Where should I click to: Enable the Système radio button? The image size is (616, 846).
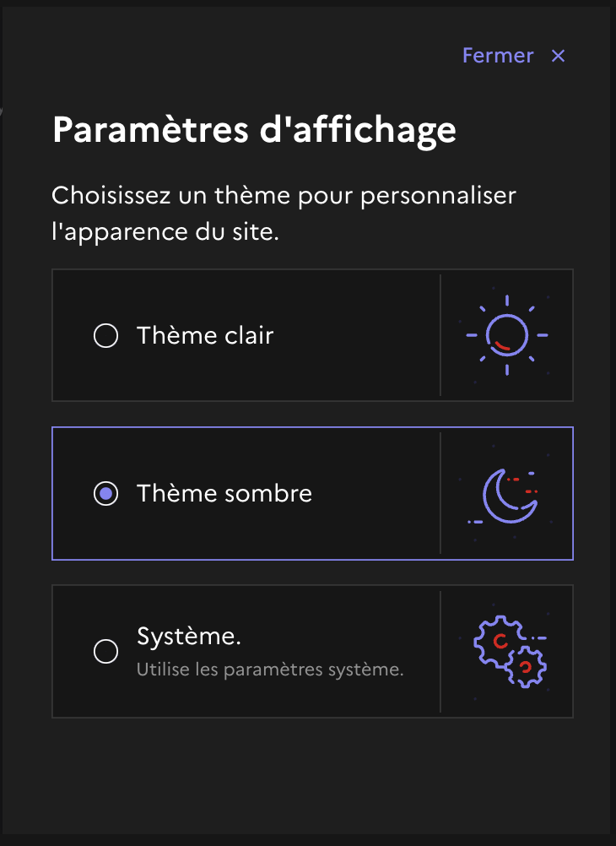105,652
